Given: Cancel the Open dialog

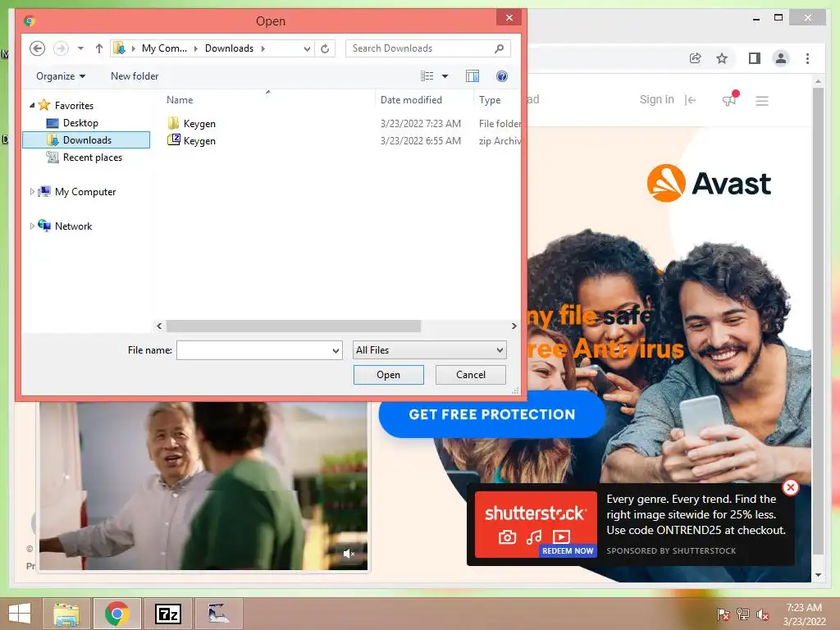Looking at the screenshot, I should click(x=470, y=374).
